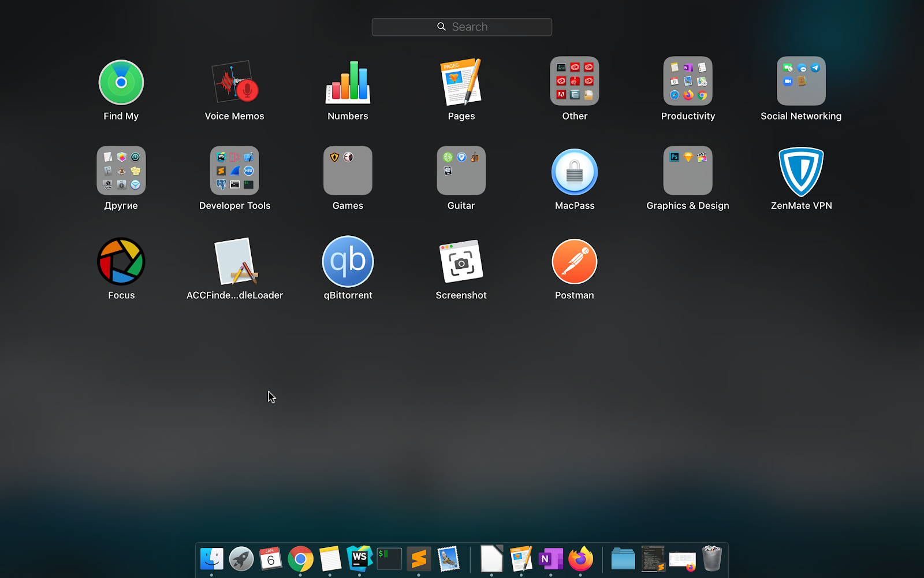This screenshot has width=924, height=578.
Task: Open the Trash in the Dock
Action: [x=712, y=559]
